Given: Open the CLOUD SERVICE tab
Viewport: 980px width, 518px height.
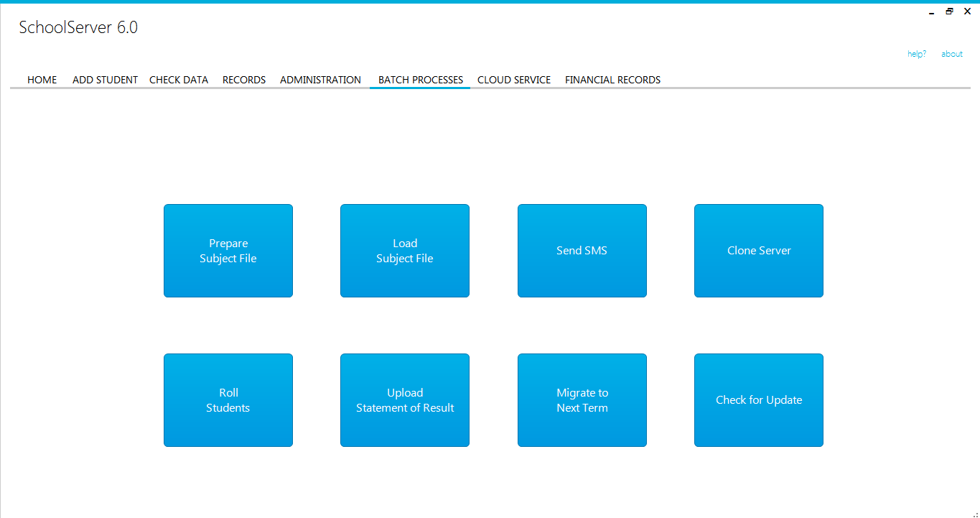Looking at the screenshot, I should (514, 80).
